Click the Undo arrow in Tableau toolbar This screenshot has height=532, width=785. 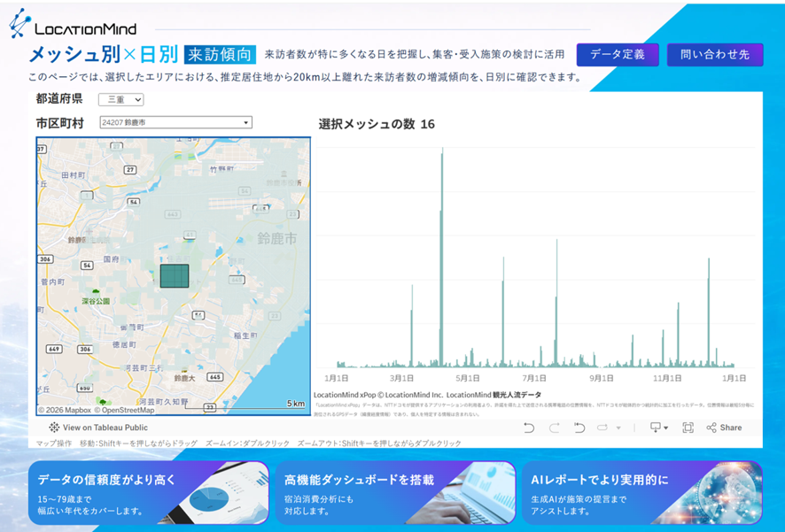point(529,428)
